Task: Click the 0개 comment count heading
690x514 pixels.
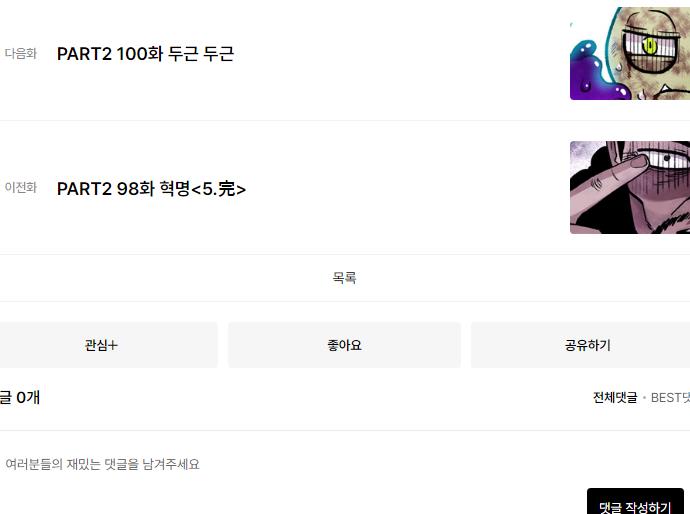Action: click(20, 398)
